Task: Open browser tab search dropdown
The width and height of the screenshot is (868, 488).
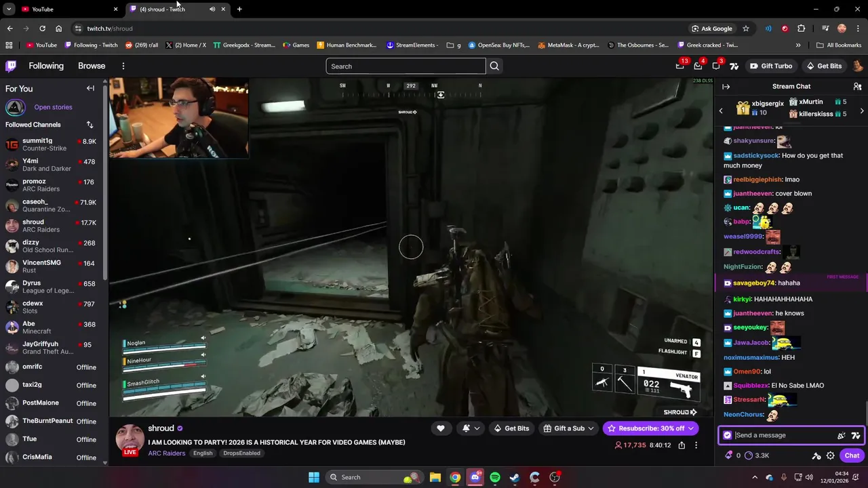Action: click(x=9, y=9)
